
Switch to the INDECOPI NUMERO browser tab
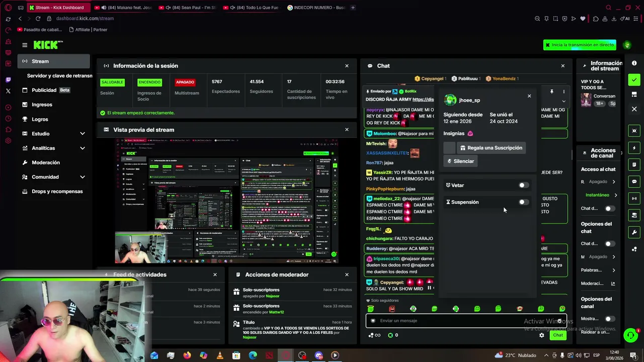[317, 8]
